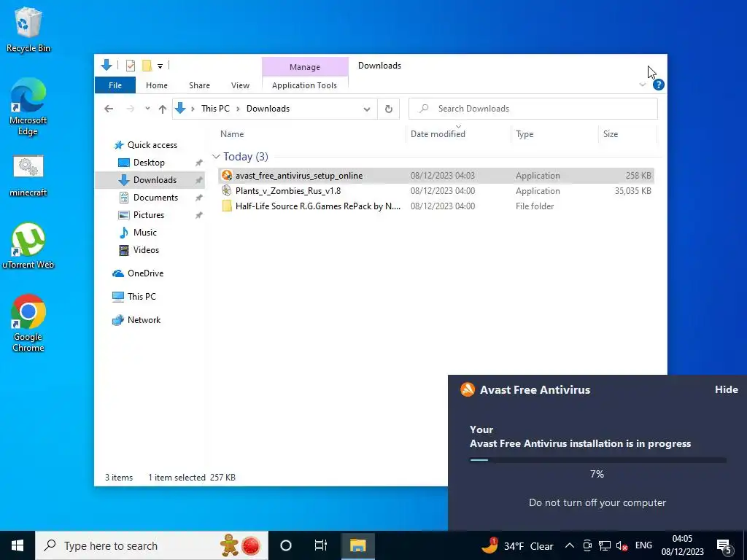
Task: Show hidden system tray icons
Action: pyautogui.click(x=569, y=545)
